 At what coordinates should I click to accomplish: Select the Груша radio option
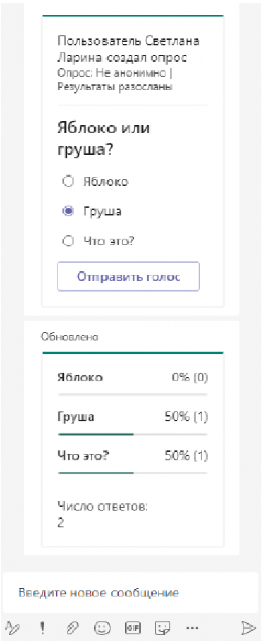coord(70,212)
